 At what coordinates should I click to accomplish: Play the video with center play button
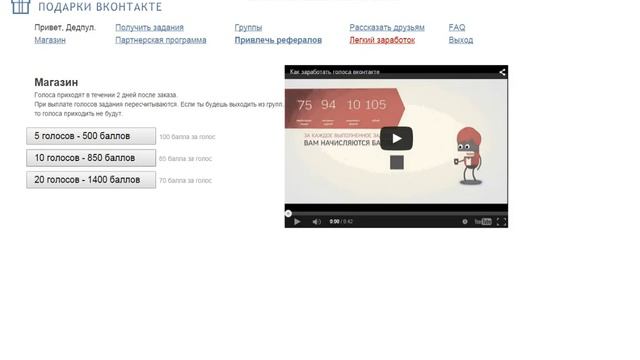396,139
